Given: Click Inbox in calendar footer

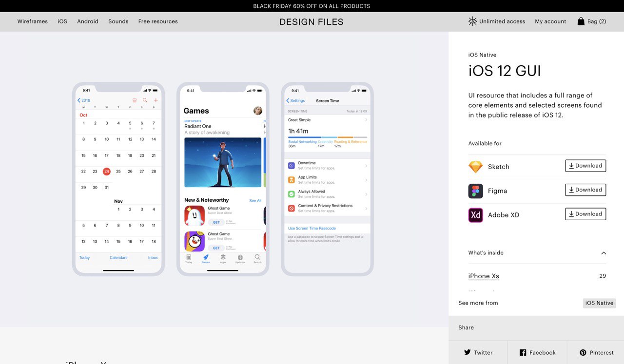Looking at the screenshot, I should pyautogui.click(x=153, y=257).
